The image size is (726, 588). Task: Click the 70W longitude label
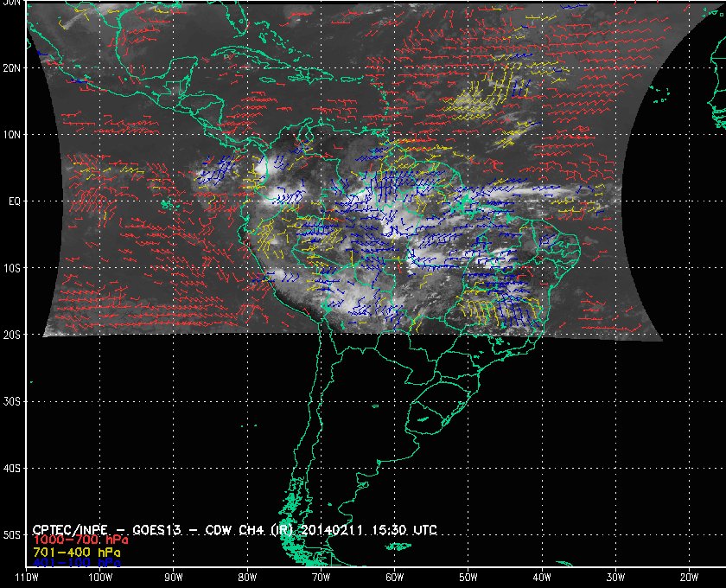(x=321, y=578)
